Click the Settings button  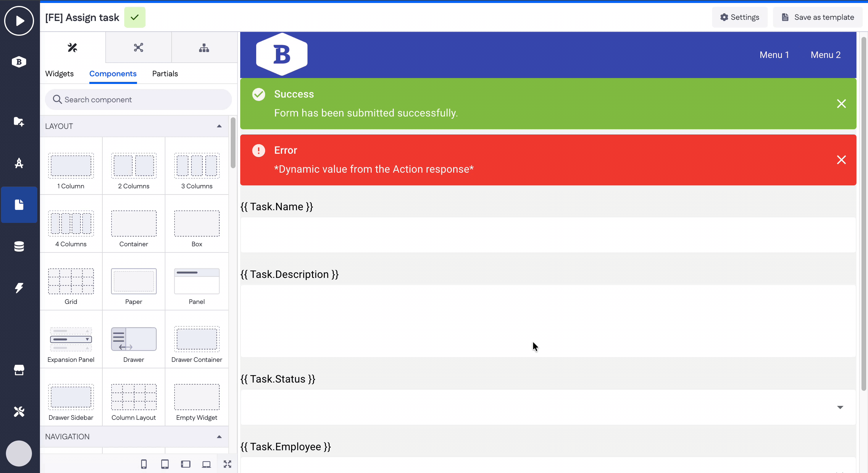(740, 17)
